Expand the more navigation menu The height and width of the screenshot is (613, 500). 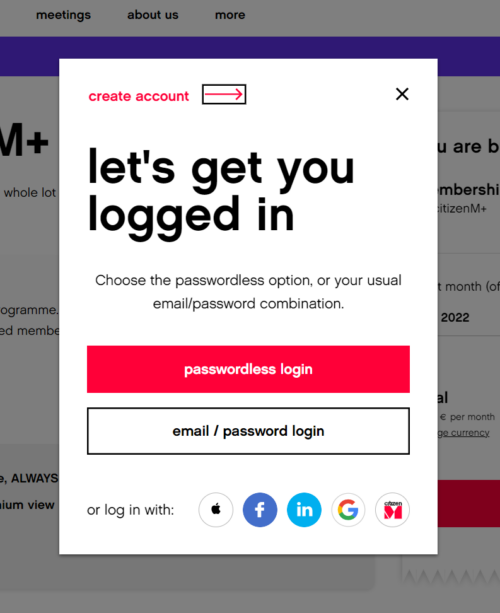pyautogui.click(x=230, y=15)
